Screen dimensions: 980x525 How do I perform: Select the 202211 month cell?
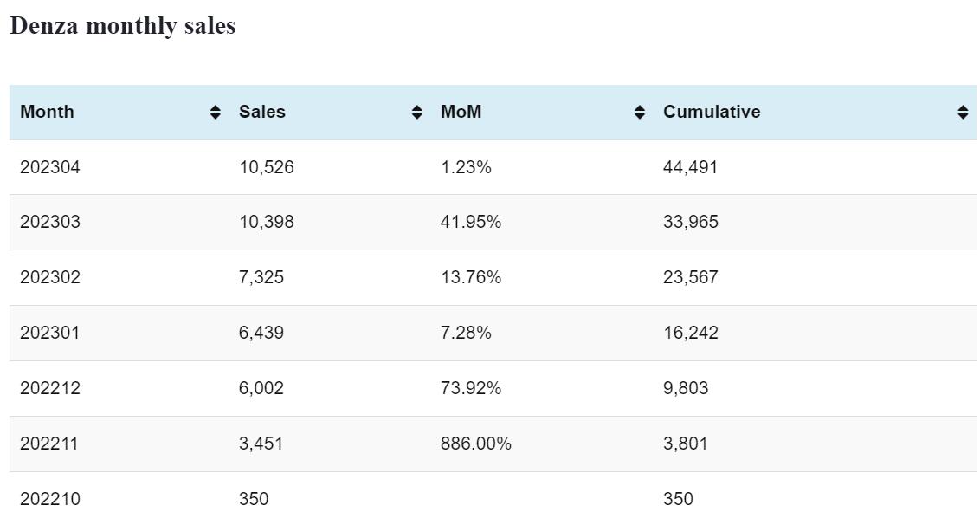[49, 444]
